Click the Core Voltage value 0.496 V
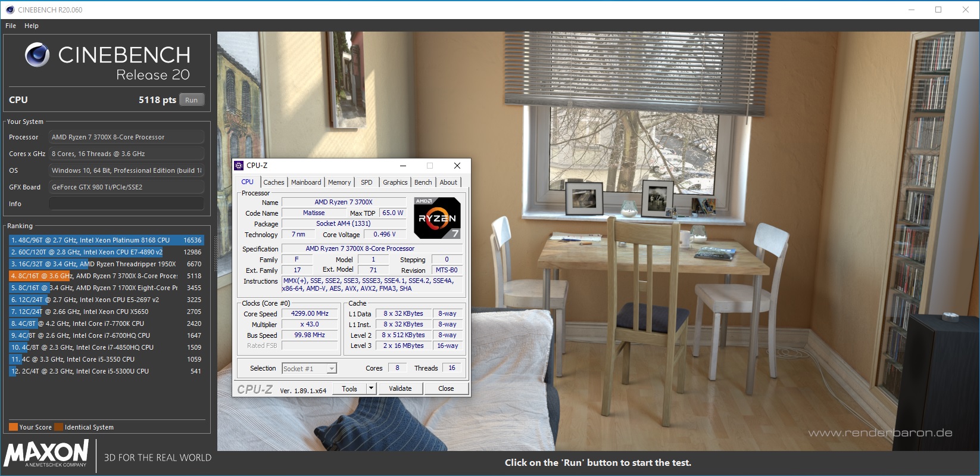Image resolution: width=980 pixels, height=476 pixels. 385,234
